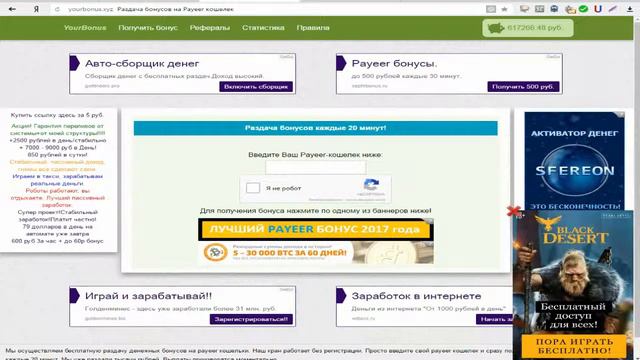Click the Payeer wallet input field
The image size is (640, 360).
pyautogui.click(x=316, y=167)
